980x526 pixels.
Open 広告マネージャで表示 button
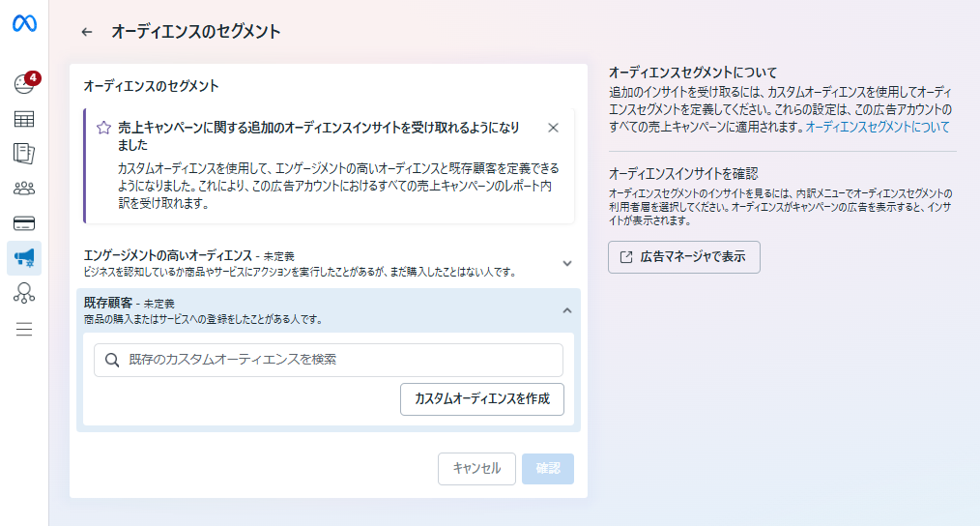point(684,257)
